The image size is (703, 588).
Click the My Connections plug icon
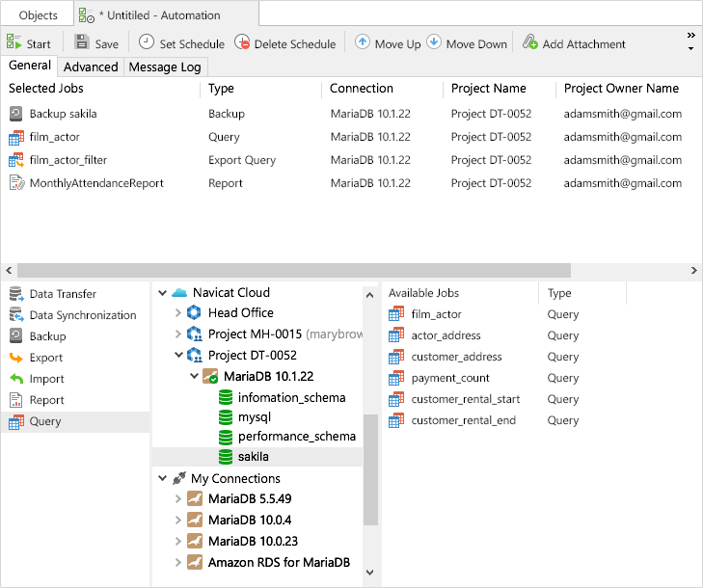click(179, 478)
